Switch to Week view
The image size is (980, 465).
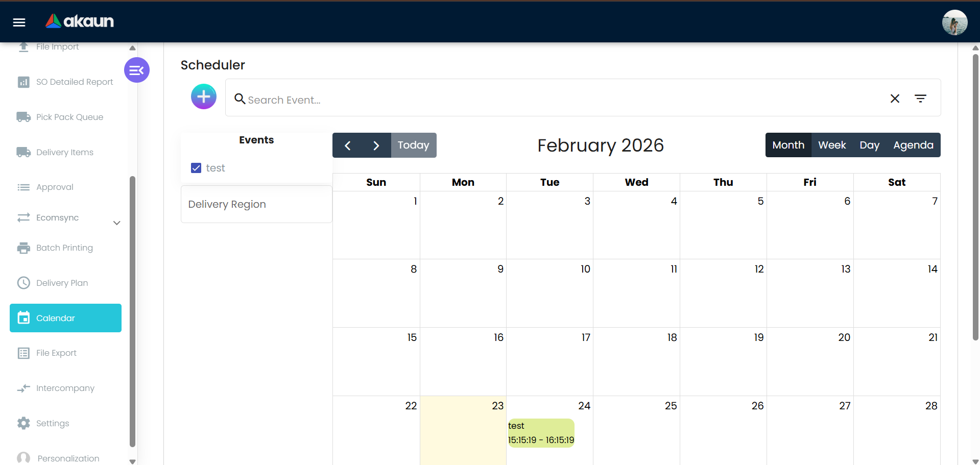[831, 145]
